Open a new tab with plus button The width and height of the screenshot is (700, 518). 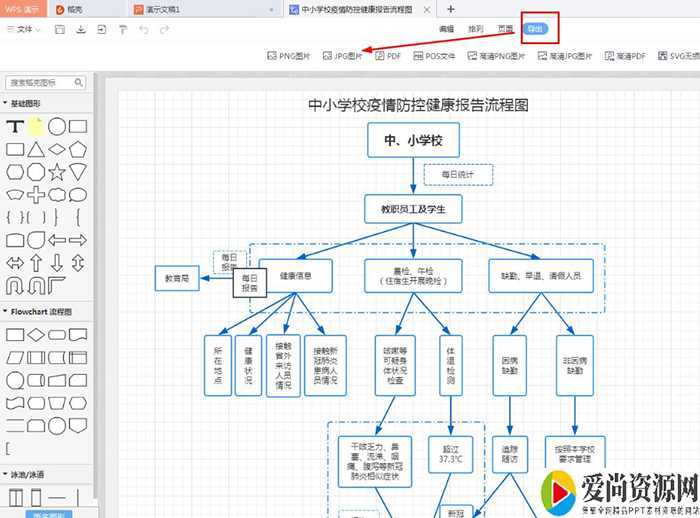coord(450,8)
